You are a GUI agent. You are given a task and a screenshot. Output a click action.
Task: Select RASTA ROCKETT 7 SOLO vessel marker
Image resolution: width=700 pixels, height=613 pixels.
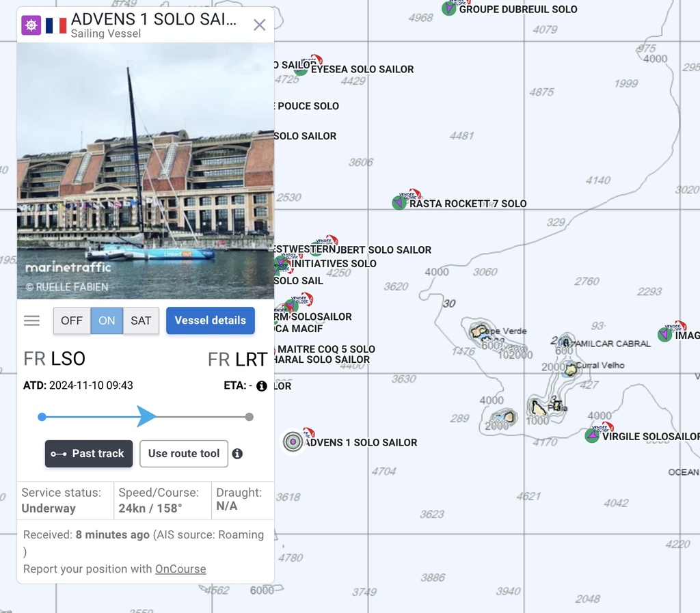coord(399,202)
